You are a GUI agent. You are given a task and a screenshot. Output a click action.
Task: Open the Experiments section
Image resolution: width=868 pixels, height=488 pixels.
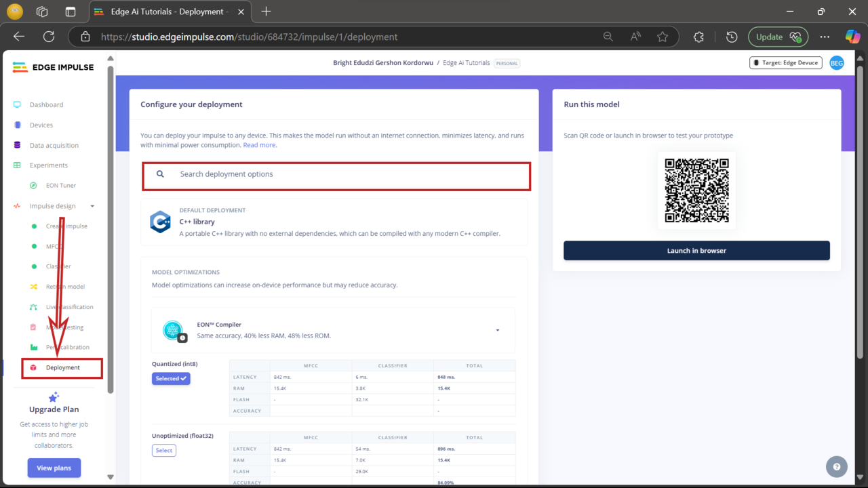coord(47,165)
